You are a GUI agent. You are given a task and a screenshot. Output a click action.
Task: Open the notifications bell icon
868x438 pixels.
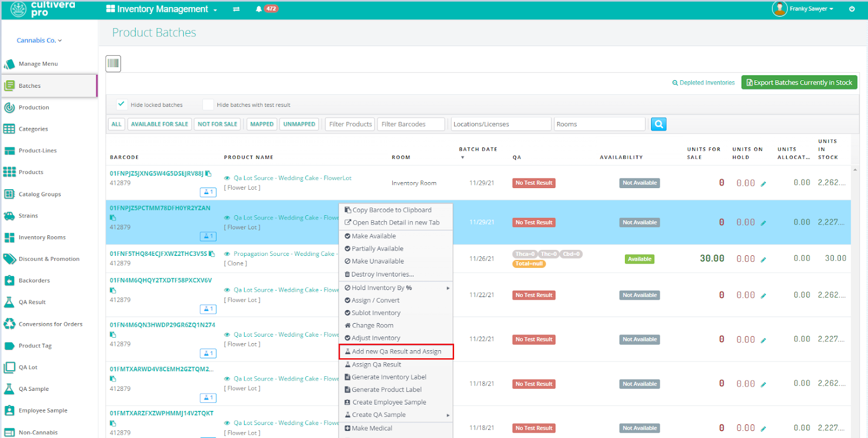(x=259, y=9)
